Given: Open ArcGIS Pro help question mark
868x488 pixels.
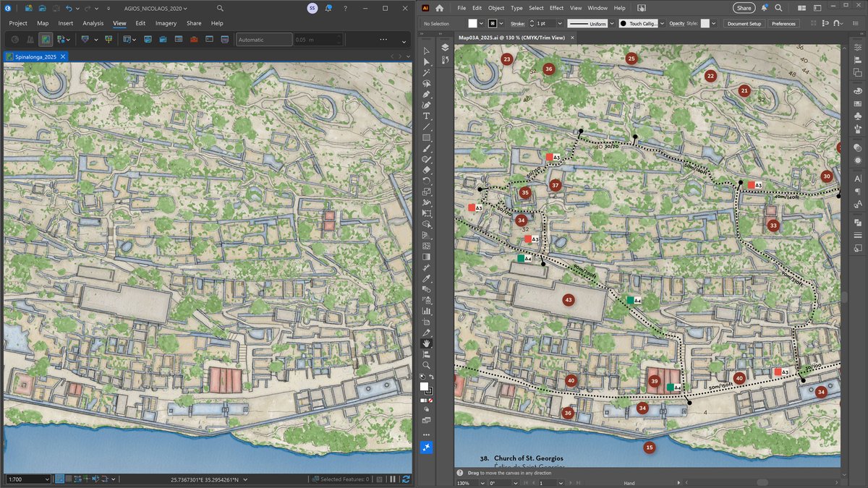Looking at the screenshot, I should (344, 8).
